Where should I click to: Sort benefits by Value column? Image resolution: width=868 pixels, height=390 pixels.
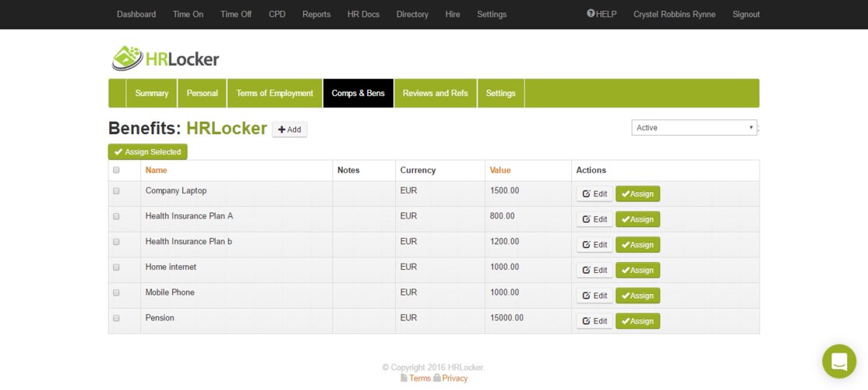(500, 170)
